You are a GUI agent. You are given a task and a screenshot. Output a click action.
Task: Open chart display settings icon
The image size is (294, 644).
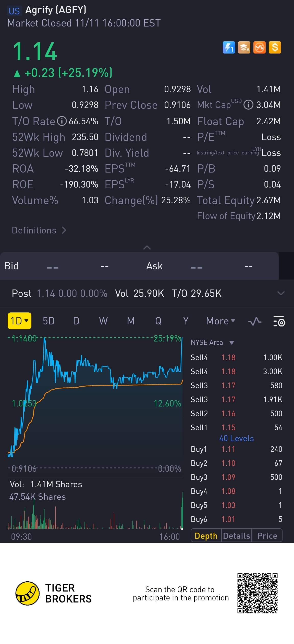pyautogui.click(x=279, y=321)
